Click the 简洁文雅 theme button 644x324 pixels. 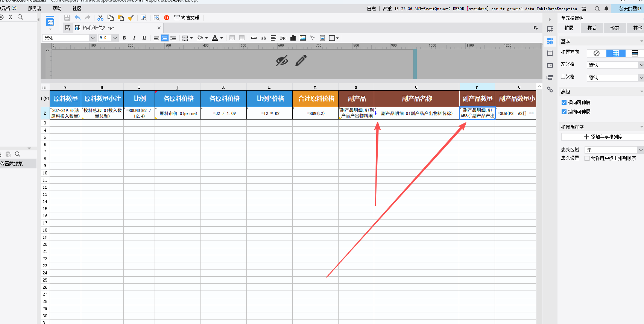coord(187,18)
